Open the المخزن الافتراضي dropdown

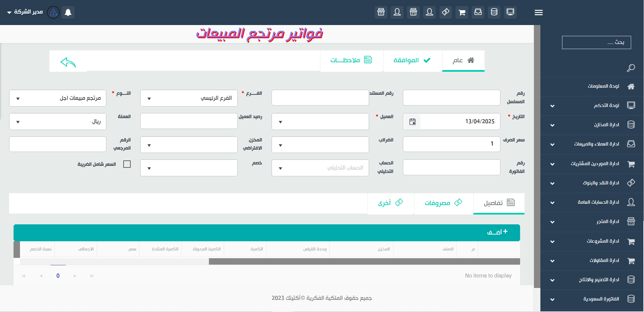[x=189, y=145]
